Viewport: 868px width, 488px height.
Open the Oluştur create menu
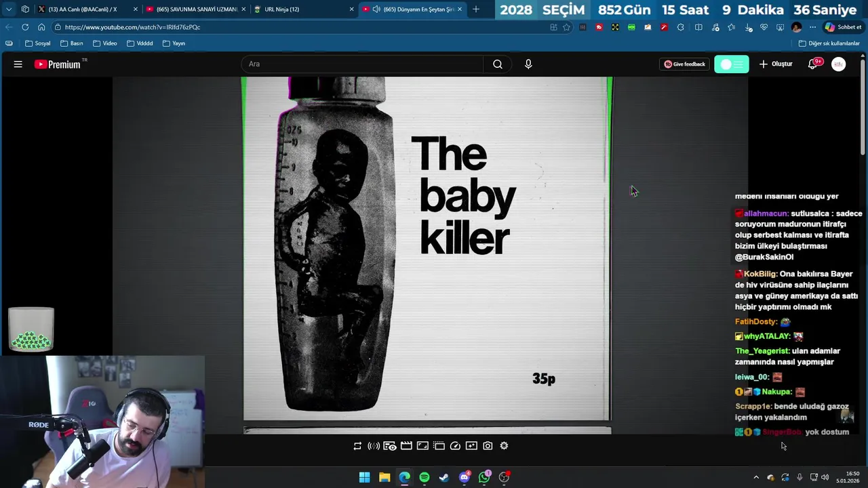(x=776, y=64)
